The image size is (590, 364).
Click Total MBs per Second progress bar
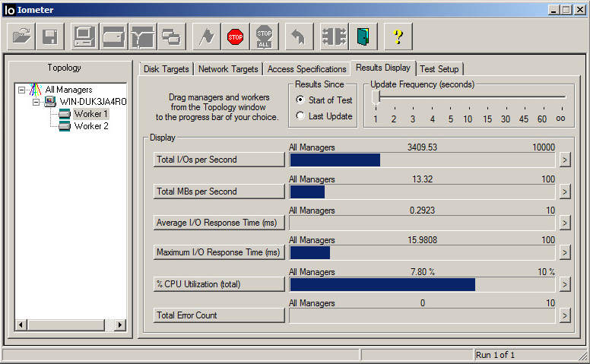pyautogui.click(x=422, y=191)
